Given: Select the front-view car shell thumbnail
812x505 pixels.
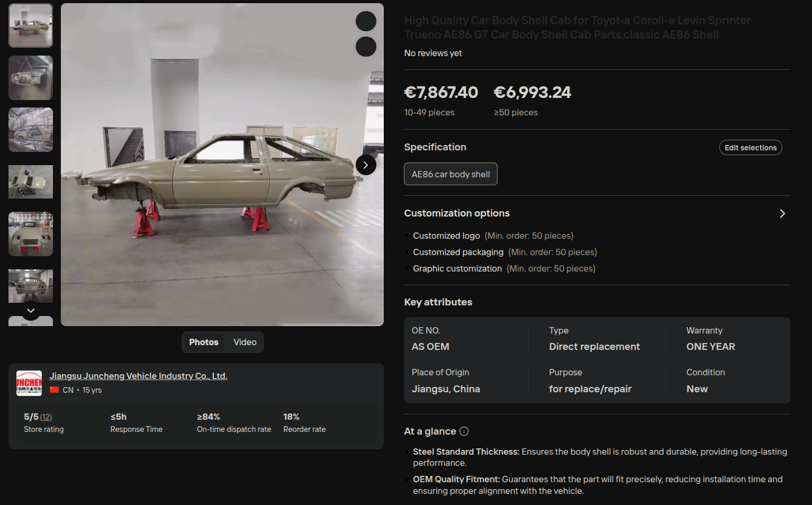Looking at the screenshot, I should [x=31, y=234].
